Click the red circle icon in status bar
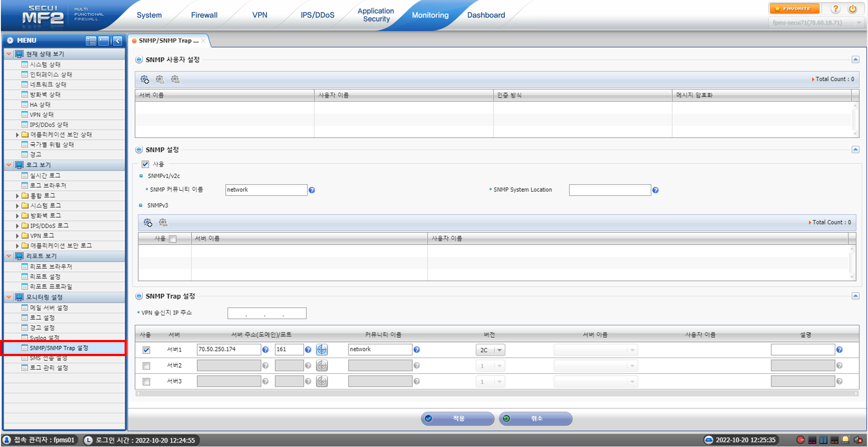 800,440
